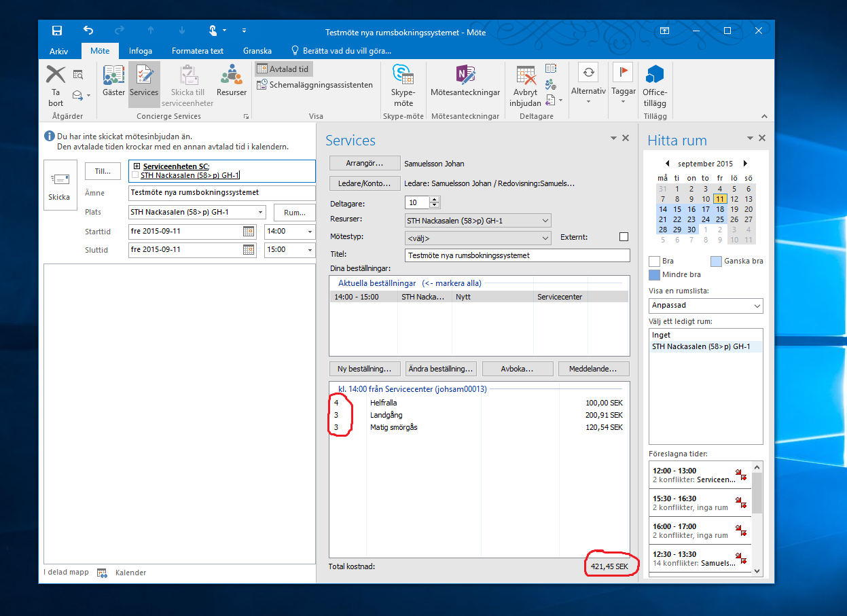Choose suggested time 12:00 - 13:00

tap(700, 475)
